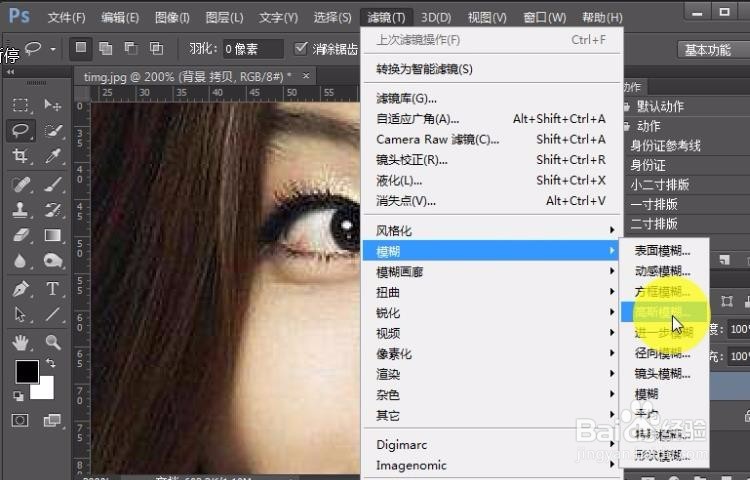Choose 径向模糊 radial blur entry
This screenshot has height=480, width=750.
coord(663,353)
